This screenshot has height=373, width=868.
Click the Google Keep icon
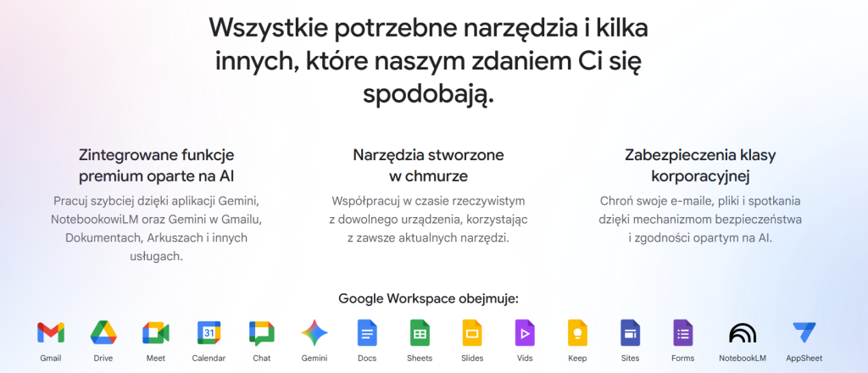577,332
